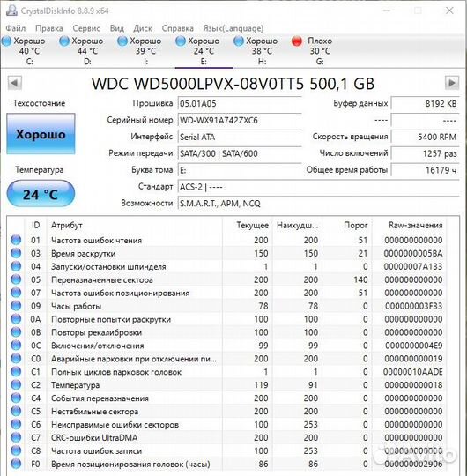
Task: Click status orb for C4 События переназначения
Action: (16, 398)
